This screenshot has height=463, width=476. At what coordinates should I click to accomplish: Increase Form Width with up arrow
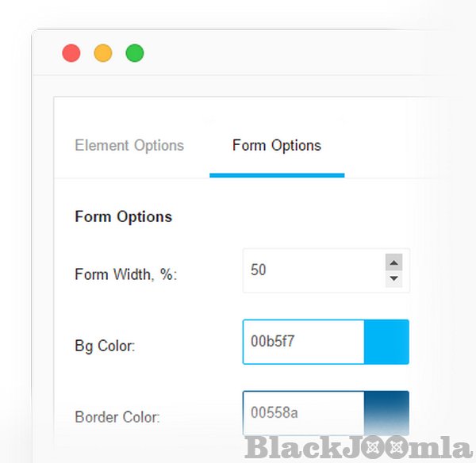[393, 262]
